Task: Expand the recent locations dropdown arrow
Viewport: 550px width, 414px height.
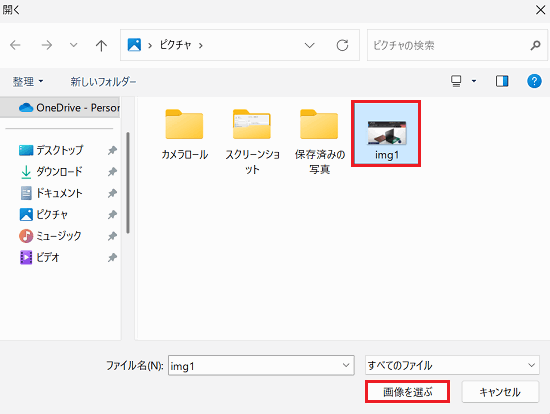Action: click(73, 45)
